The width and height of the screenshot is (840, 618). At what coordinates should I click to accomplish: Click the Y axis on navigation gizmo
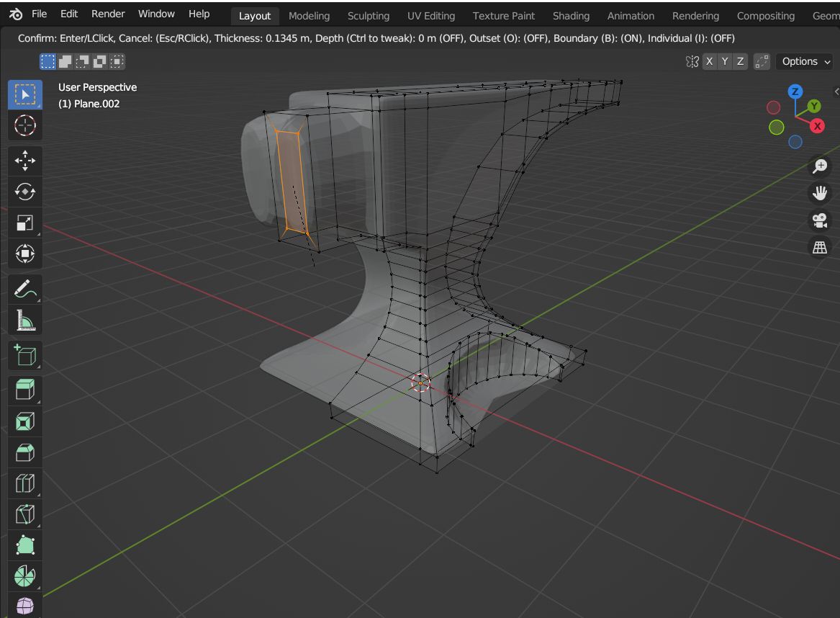(x=814, y=106)
